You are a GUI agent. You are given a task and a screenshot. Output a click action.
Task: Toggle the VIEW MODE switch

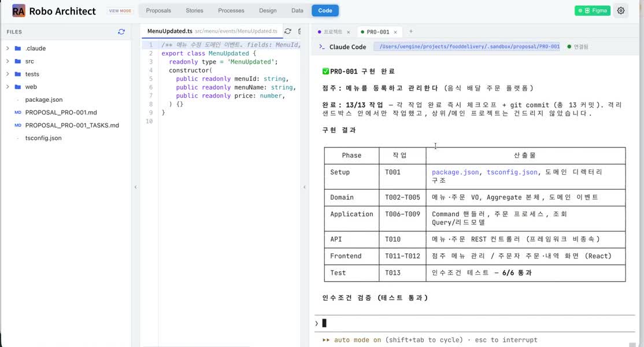(x=120, y=10)
